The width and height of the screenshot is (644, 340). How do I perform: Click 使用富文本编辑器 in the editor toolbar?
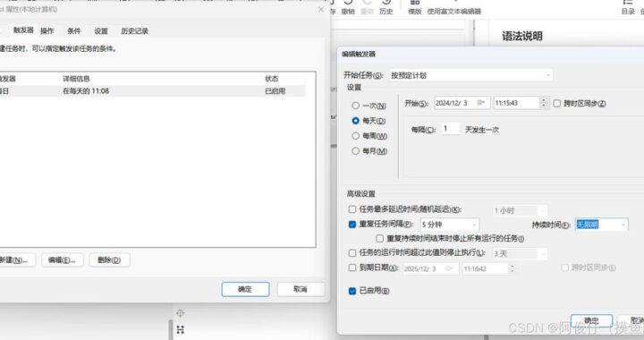[453, 12]
